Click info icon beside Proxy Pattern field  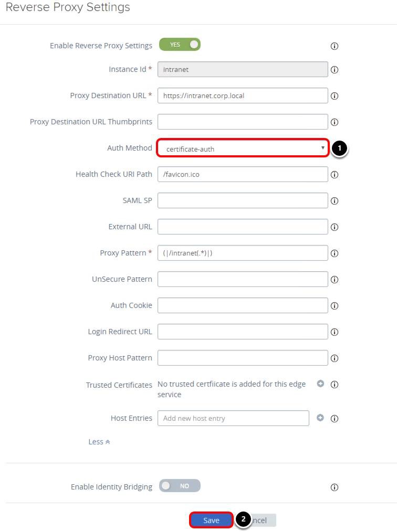click(x=335, y=253)
